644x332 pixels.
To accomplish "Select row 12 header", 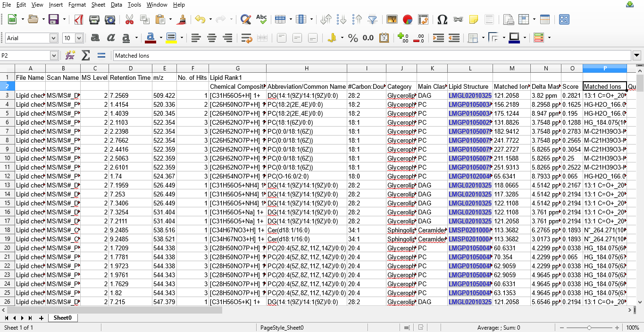I will 7,176.
